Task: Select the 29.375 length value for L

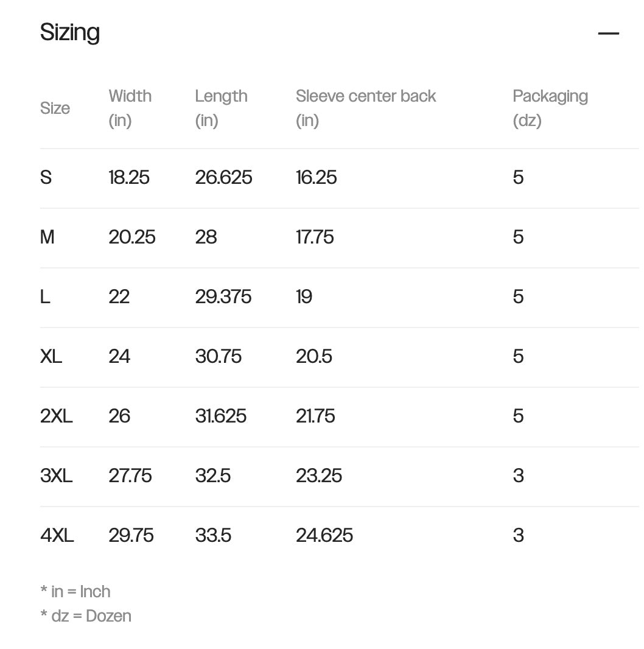Action: point(223,297)
